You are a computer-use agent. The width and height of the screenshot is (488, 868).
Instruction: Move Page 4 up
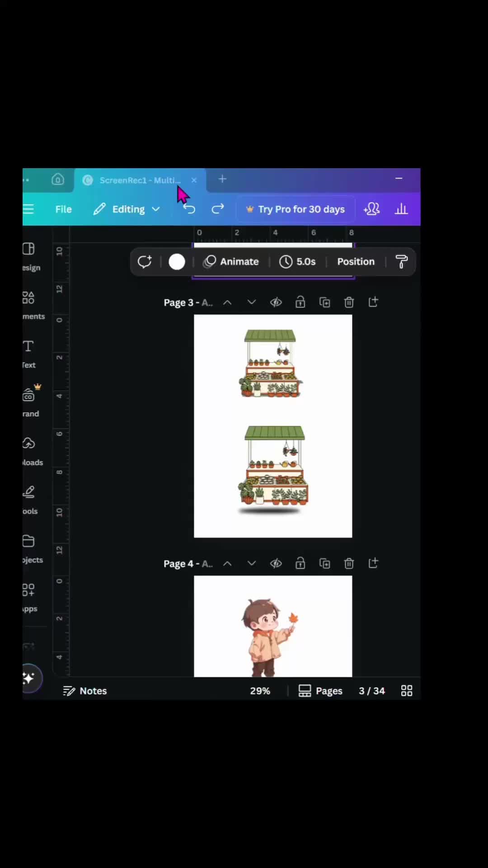(x=227, y=563)
